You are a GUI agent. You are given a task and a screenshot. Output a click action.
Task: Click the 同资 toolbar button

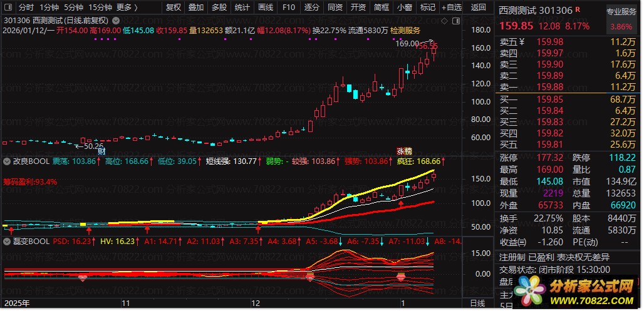point(335,7)
